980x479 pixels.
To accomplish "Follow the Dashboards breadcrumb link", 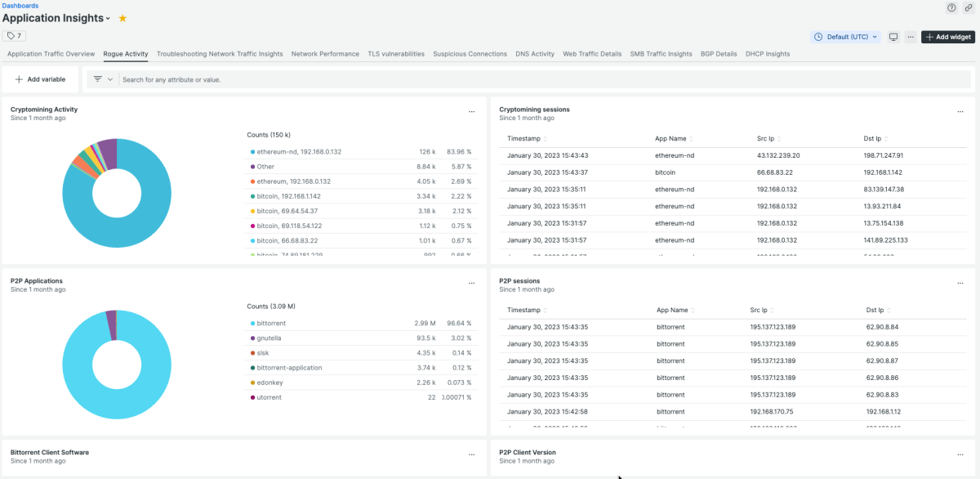I will tap(20, 6).
